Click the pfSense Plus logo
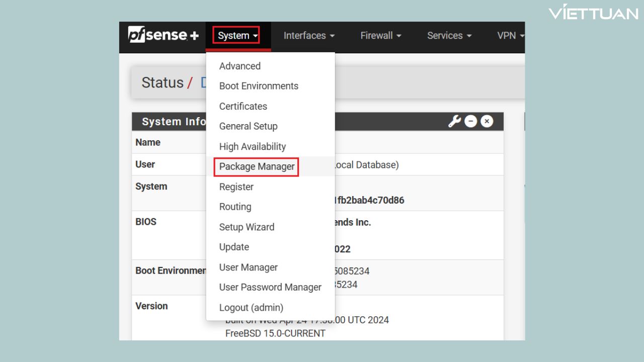644x362 pixels. pyautogui.click(x=163, y=36)
